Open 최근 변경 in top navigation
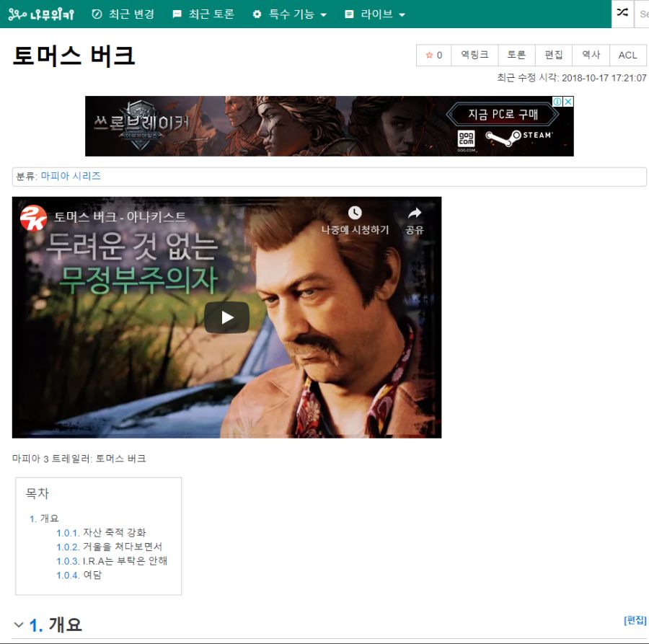 pos(123,14)
